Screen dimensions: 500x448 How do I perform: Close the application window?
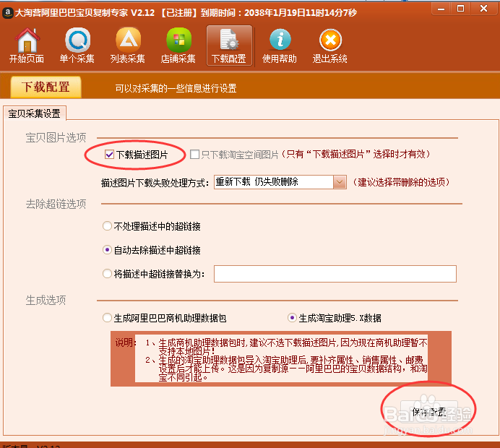coord(483,9)
